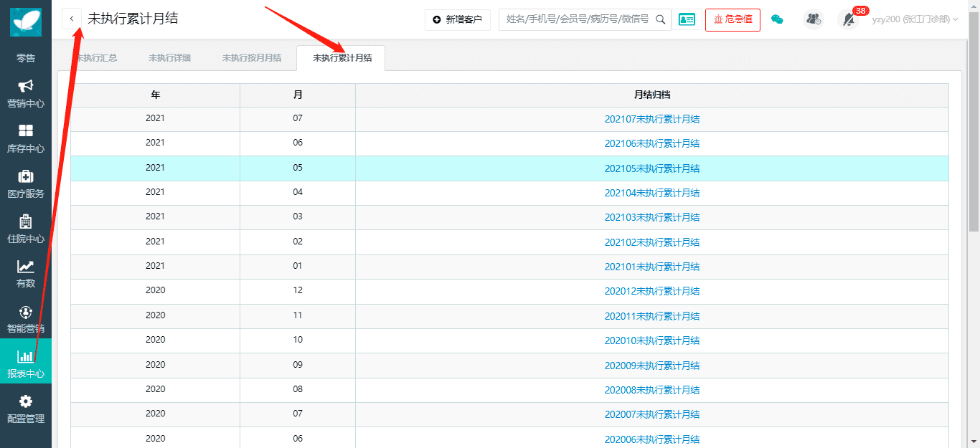980x448 pixels.
Task: Open 营销中心 megaphone icon in sidebar
Action: pos(26,87)
